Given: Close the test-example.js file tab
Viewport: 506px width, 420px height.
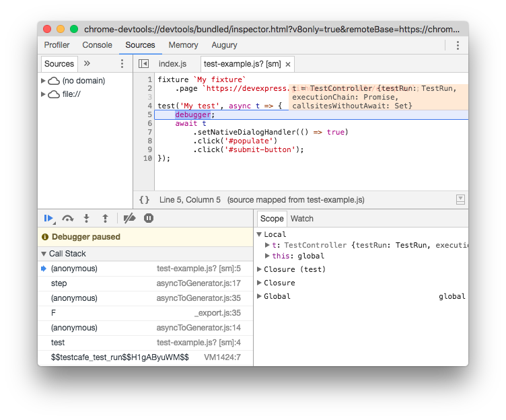Looking at the screenshot, I should [x=288, y=65].
